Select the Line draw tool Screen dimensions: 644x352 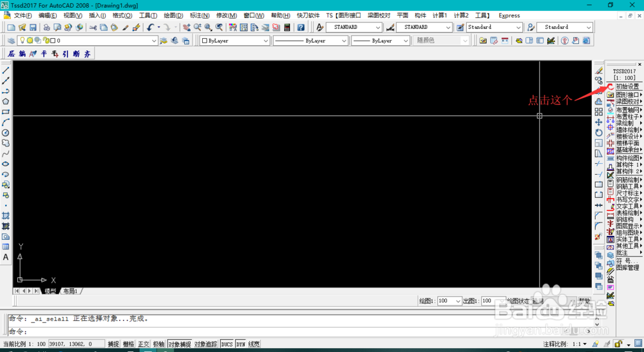point(6,71)
